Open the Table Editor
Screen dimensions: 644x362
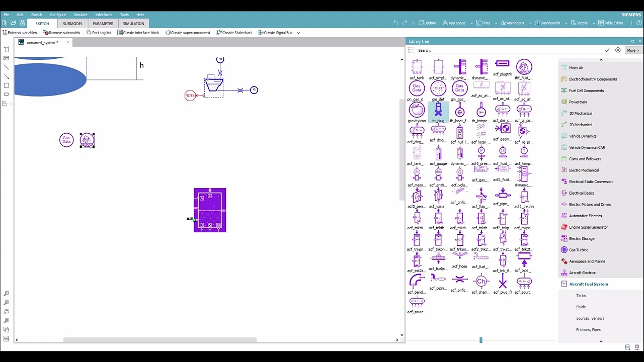611,23
